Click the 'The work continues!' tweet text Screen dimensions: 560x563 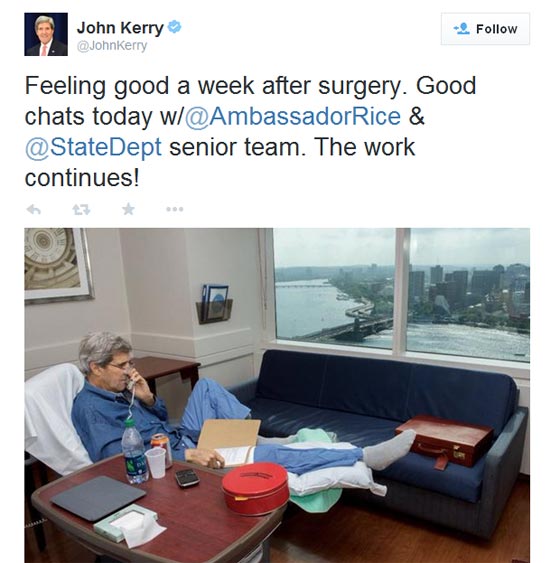click(x=220, y=162)
